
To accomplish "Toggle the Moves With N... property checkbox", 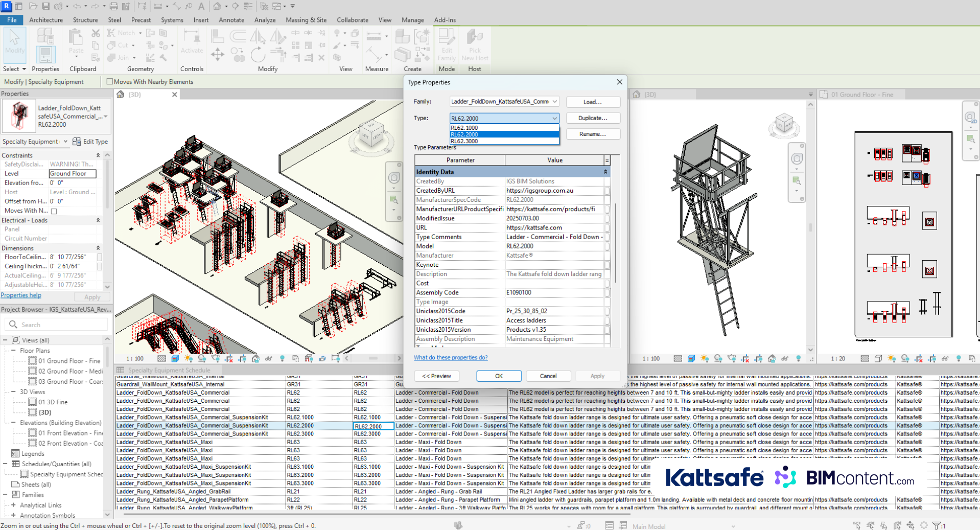I will [54, 211].
